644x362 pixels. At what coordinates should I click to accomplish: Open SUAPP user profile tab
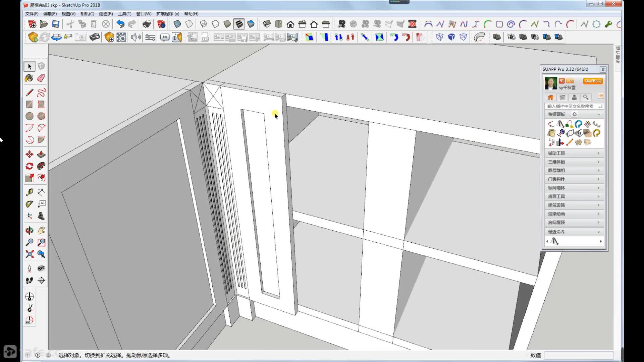574,97
